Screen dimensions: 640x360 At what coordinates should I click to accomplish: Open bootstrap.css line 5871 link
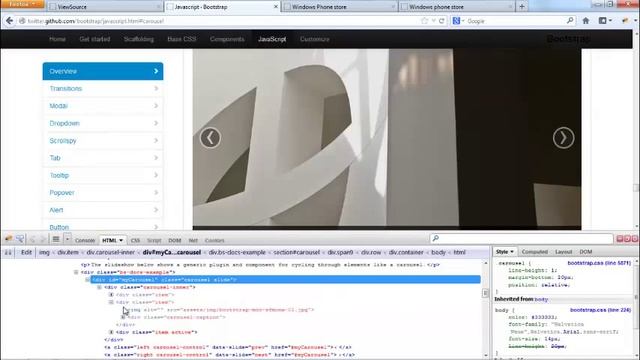599,263
